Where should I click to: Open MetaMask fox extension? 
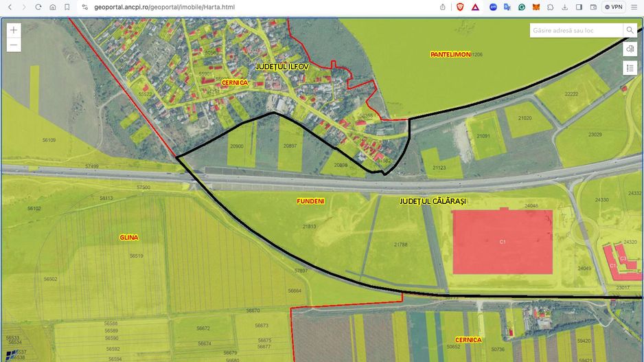pos(536,7)
